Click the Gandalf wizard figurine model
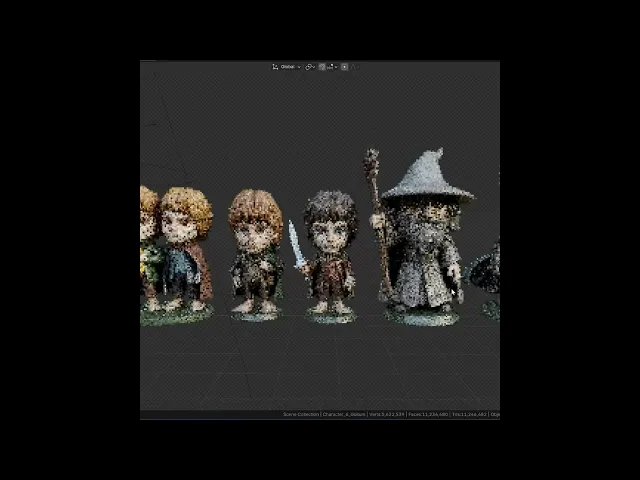Viewport: 640px width, 480px height. click(420, 237)
